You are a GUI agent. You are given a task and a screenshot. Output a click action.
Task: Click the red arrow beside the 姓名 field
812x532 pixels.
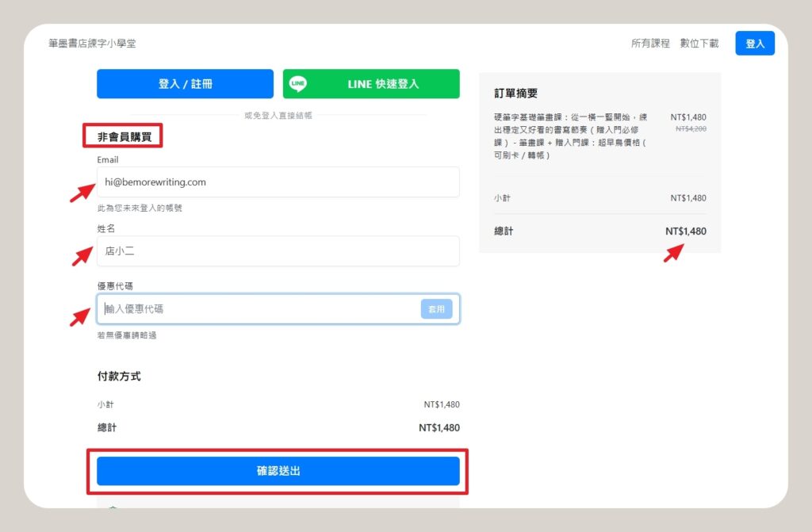(82, 255)
